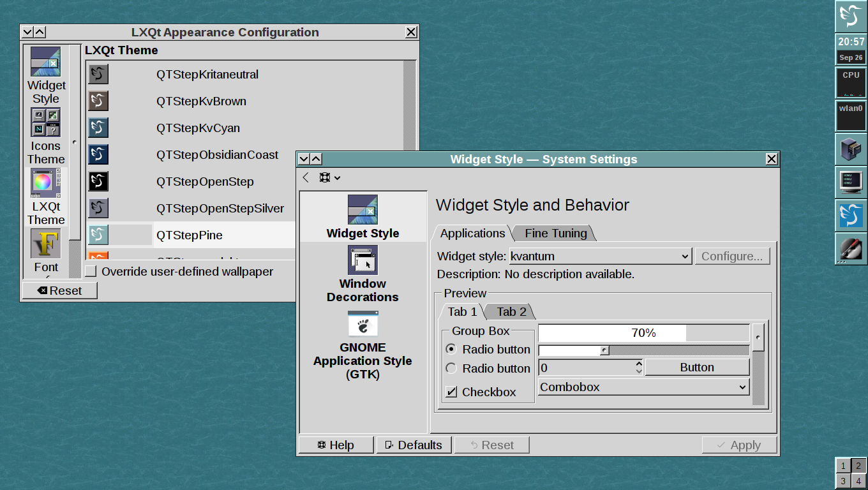Click the horizontal slider handle in preview

(x=604, y=350)
